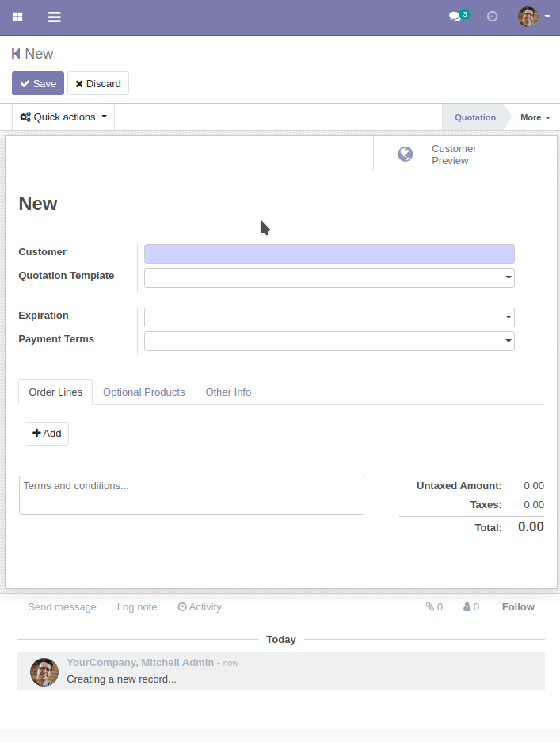This screenshot has width=560, height=742.
Task: Expand the Quotation Template dropdown
Action: tap(507, 277)
